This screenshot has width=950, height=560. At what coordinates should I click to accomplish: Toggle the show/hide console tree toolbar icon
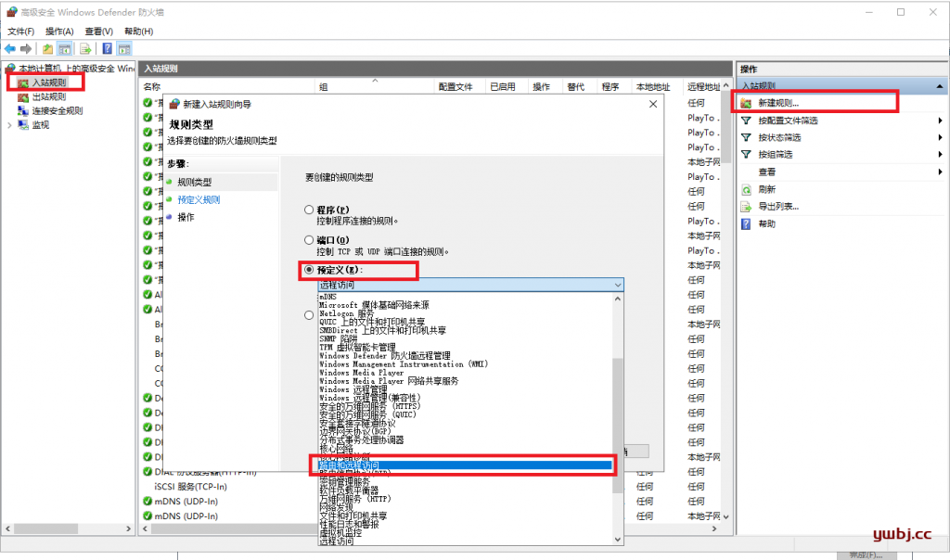click(64, 49)
